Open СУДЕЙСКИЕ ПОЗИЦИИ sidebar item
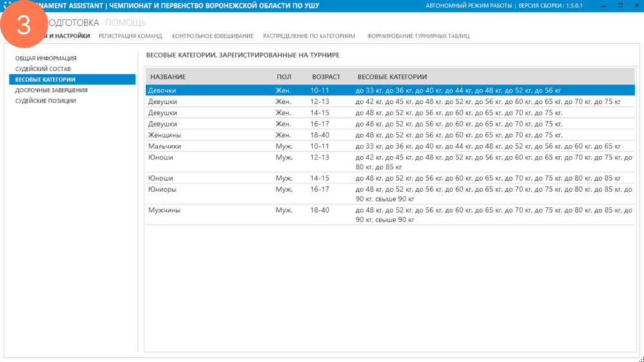The height and width of the screenshot is (362, 644). (46, 101)
